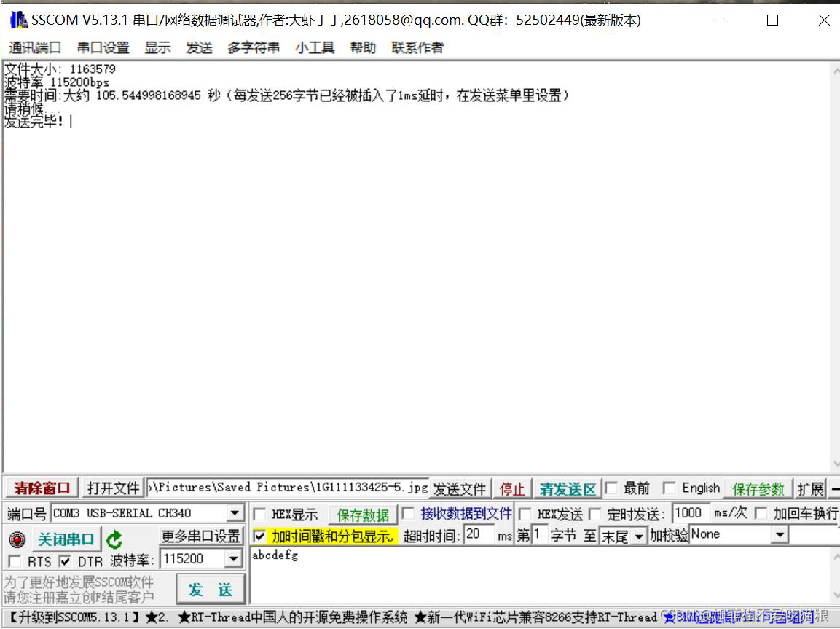Image resolution: width=840 pixels, height=629 pixels.
Task: Click the 发送文件 button
Action: [x=460, y=489]
